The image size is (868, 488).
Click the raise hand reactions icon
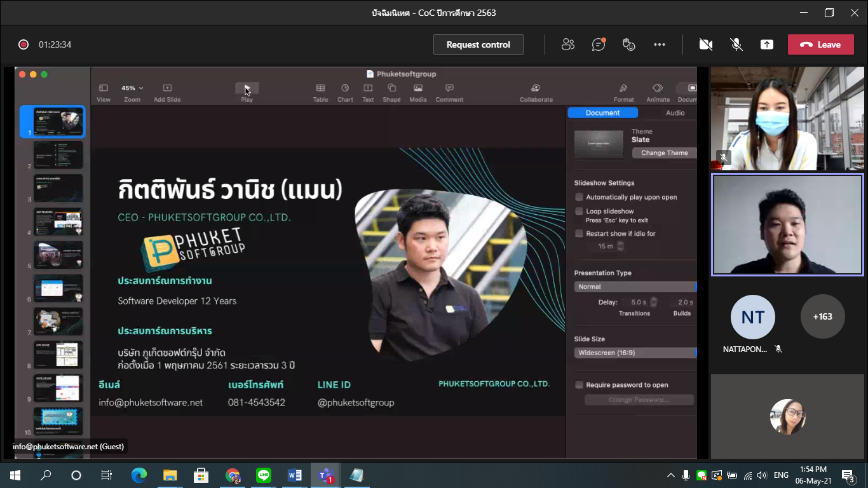629,44
